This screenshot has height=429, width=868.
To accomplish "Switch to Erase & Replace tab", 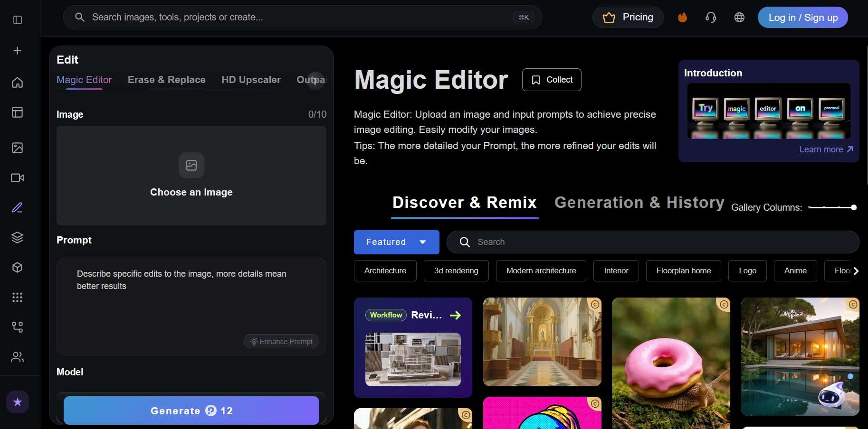I will point(167,80).
